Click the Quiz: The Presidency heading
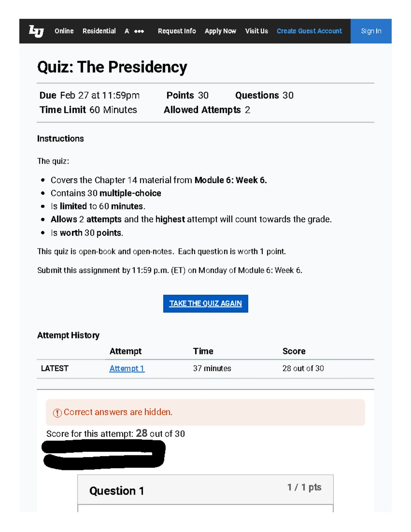The width and height of the screenshot is (411, 532). pyautogui.click(x=112, y=67)
